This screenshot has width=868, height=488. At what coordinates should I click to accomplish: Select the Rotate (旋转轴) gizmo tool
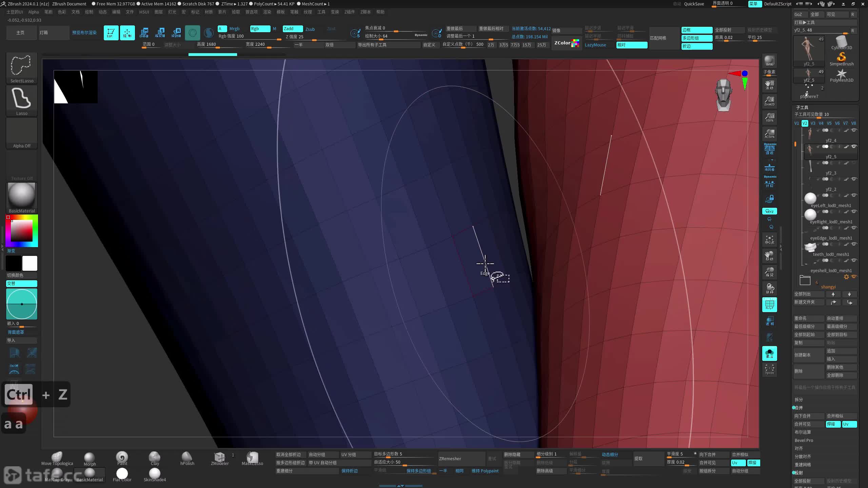[x=176, y=33]
